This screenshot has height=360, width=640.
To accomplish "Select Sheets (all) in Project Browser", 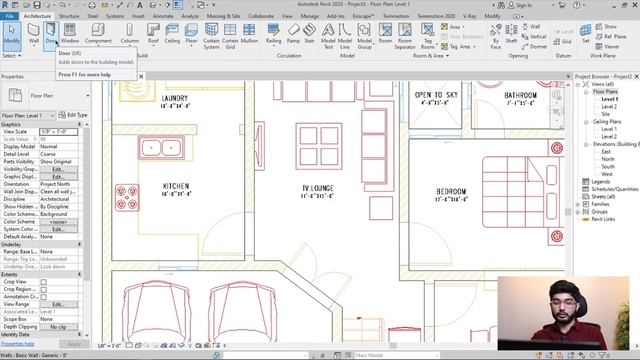I will 603,197.
